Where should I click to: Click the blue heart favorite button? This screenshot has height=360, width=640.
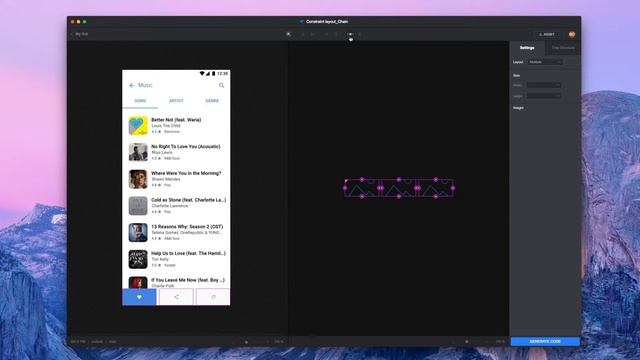(x=139, y=297)
